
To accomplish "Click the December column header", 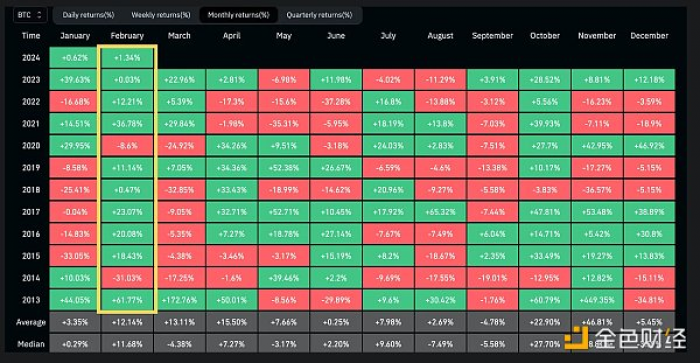I will (649, 36).
